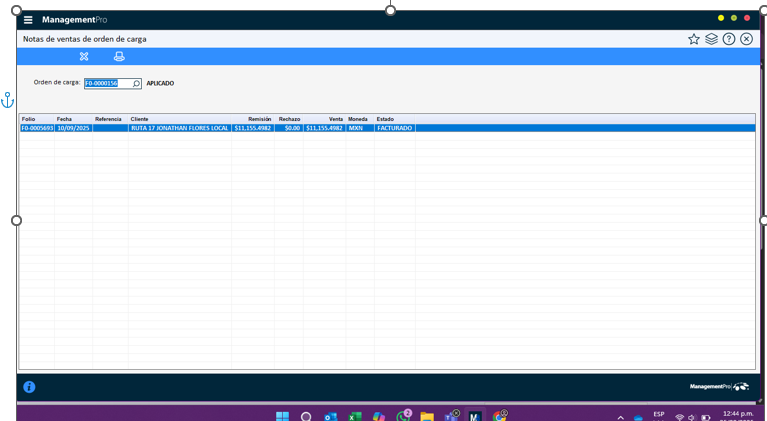Screen dimensions: 767x421
Task: Click the blue info icon at bottom
Action: tap(29, 387)
